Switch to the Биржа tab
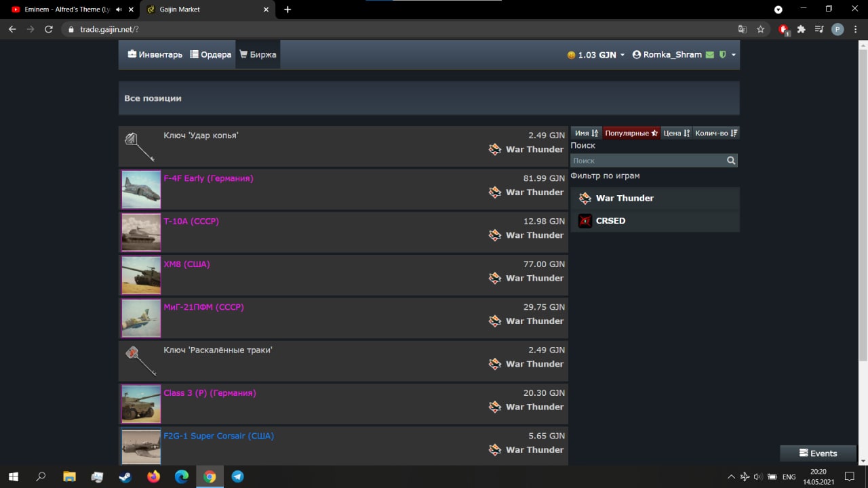The image size is (868, 488). [x=258, y=55]
